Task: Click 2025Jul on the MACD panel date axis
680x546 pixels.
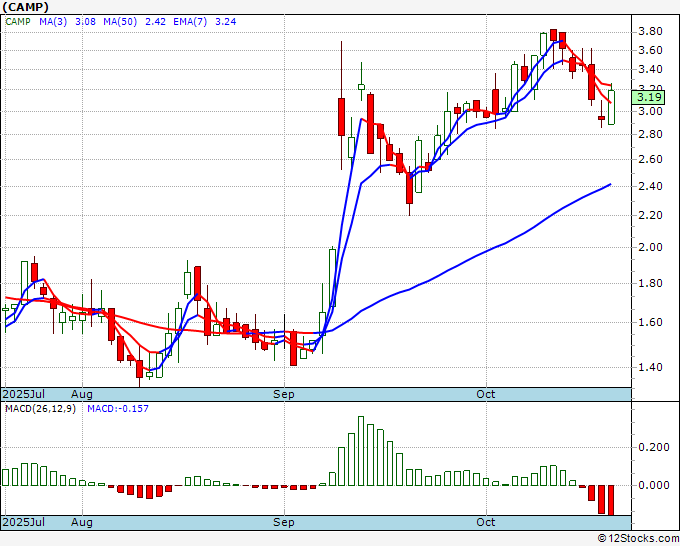Action: coord(24,522)
